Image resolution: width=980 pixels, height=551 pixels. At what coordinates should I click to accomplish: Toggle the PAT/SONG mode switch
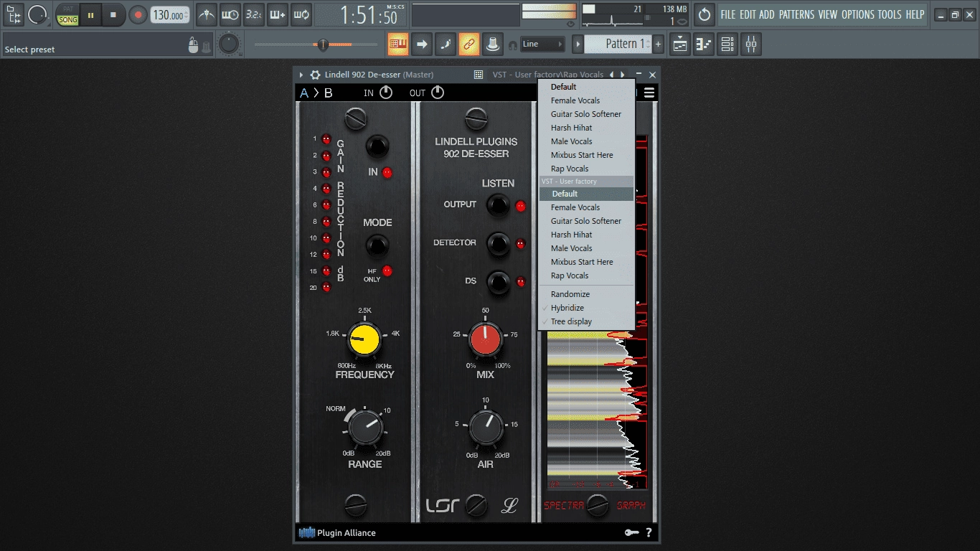pos(68,15)
